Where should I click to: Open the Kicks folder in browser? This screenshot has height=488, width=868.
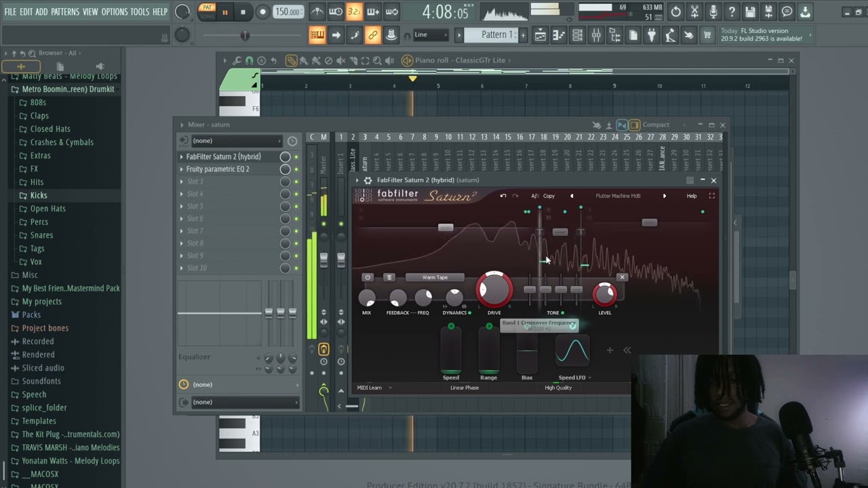(x=39, y=195)
